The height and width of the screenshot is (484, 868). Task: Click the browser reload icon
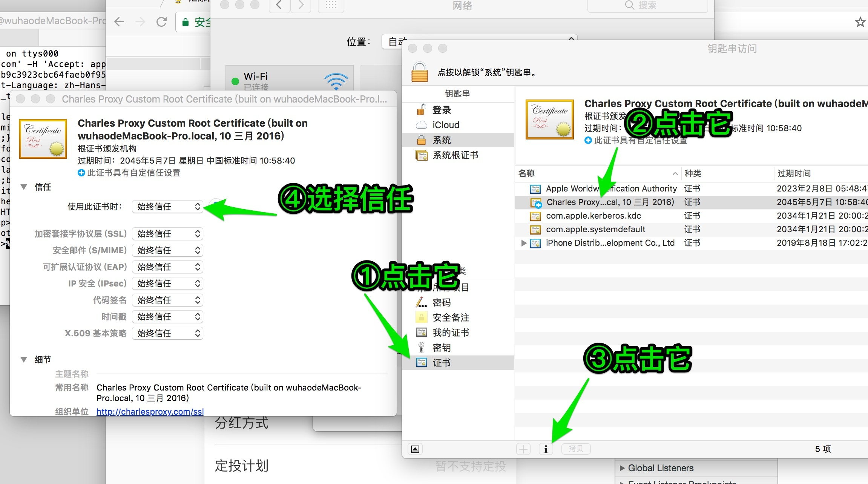coord(161,22)
